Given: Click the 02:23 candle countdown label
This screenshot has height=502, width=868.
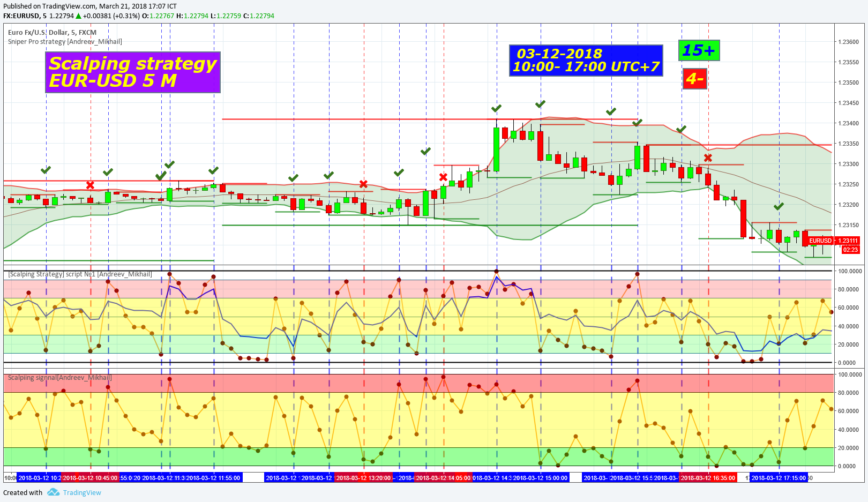Looking at the screenshot, I should point(850,250).
